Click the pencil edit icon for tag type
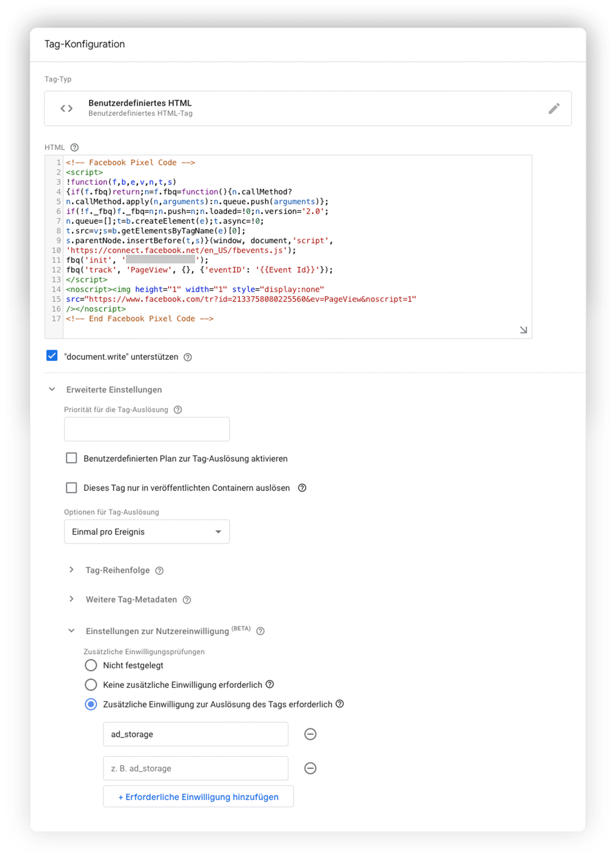 pos(554,109)
